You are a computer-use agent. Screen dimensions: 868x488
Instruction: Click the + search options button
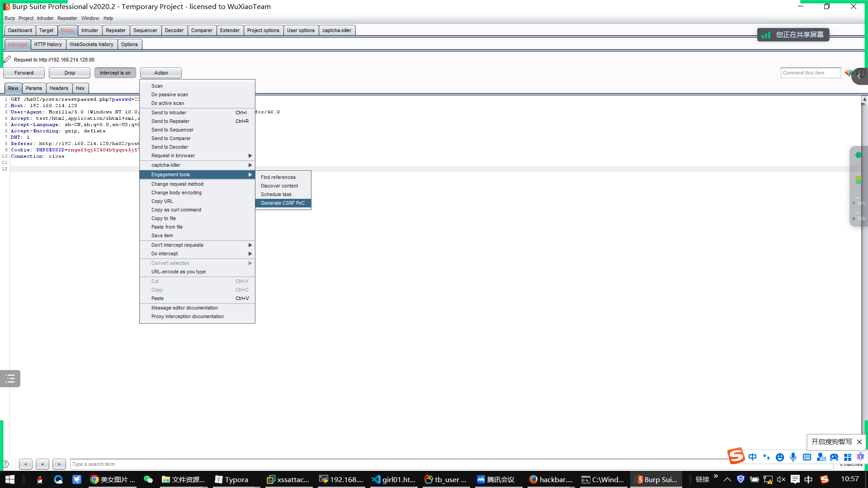42,464
